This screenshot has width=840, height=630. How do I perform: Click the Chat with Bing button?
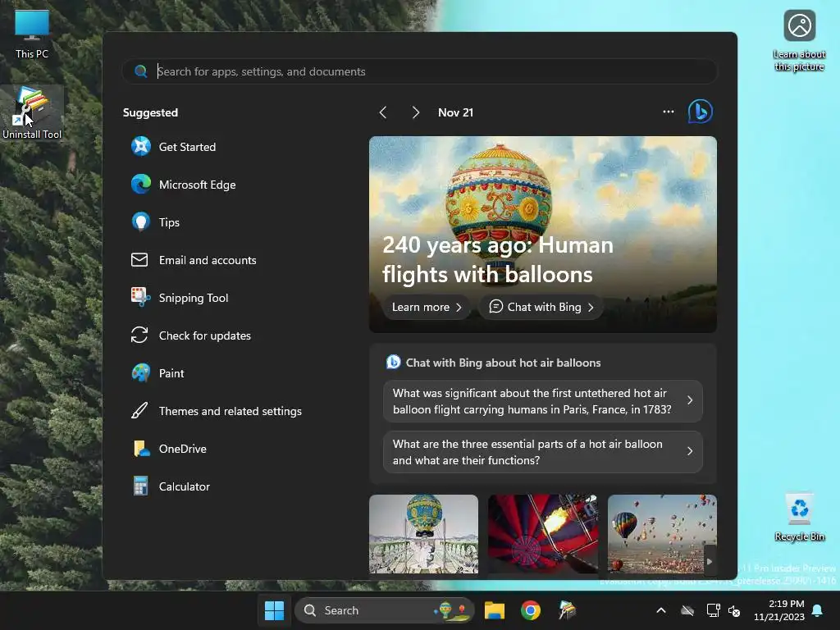[x=541, y=307]
